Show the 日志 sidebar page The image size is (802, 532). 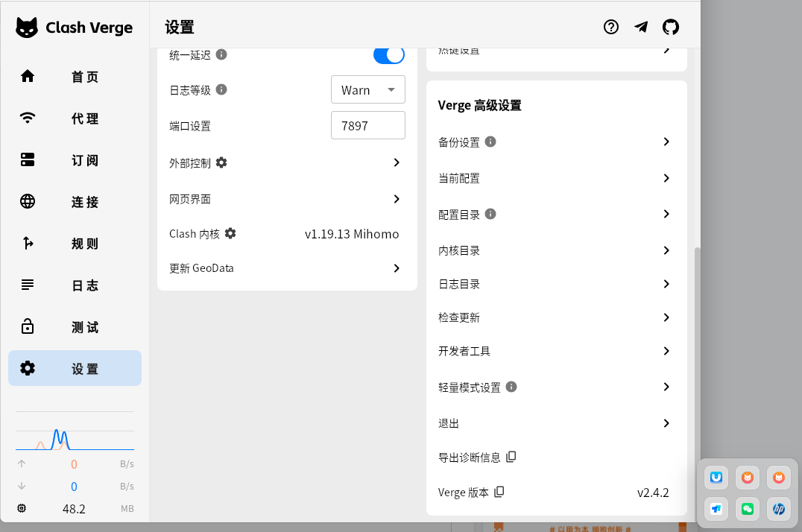pyautogui.click(x=75, y=285)
